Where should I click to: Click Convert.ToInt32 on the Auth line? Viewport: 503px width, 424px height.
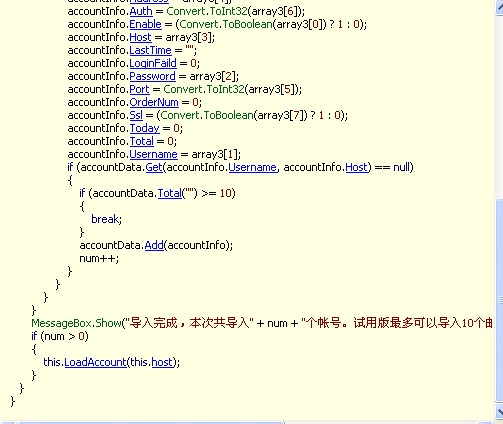coord(207,11)
